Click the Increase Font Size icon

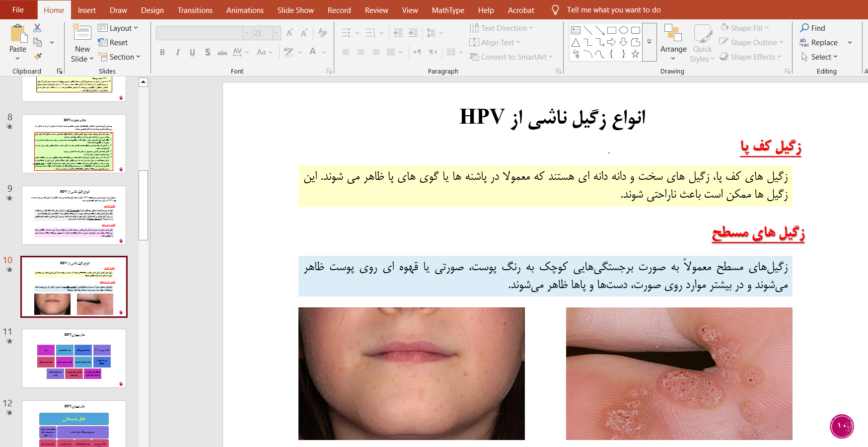(290, 33)
